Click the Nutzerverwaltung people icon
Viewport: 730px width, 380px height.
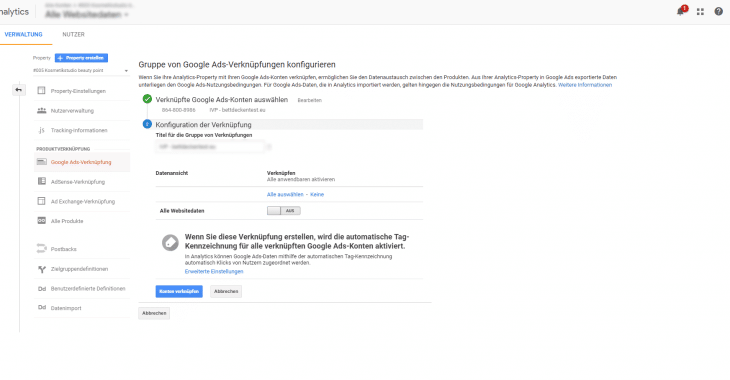tap(41, 110)
